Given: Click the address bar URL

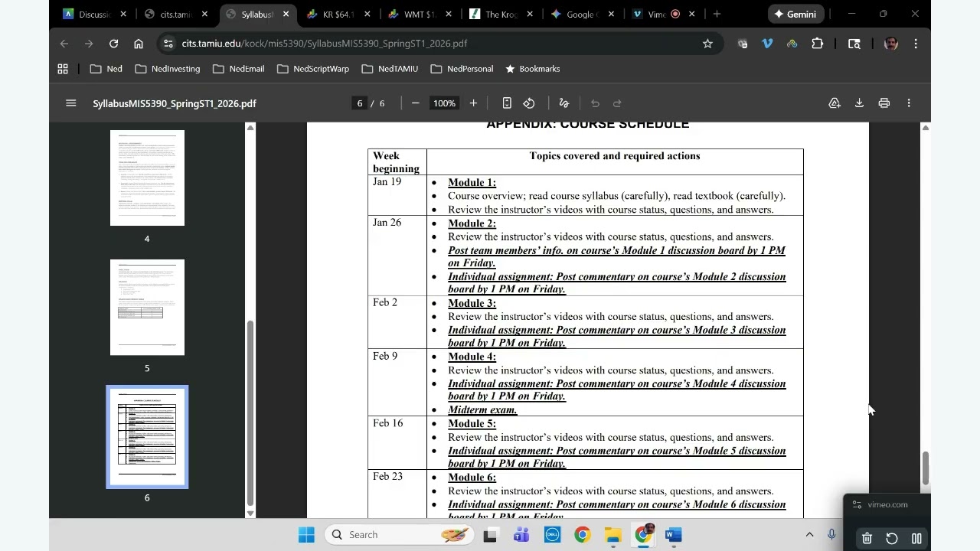Looking at the screenshot, I should (x=325, y=44).
